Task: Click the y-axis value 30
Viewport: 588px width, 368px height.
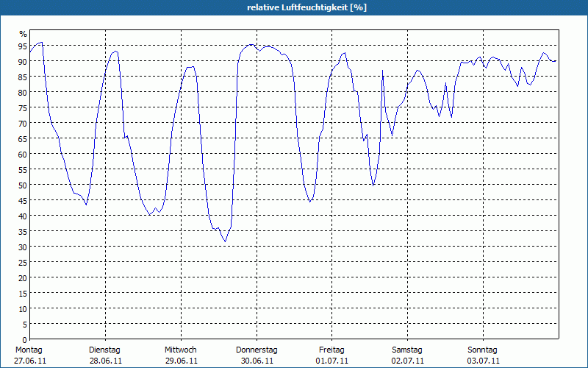Action: pos(23,247)
